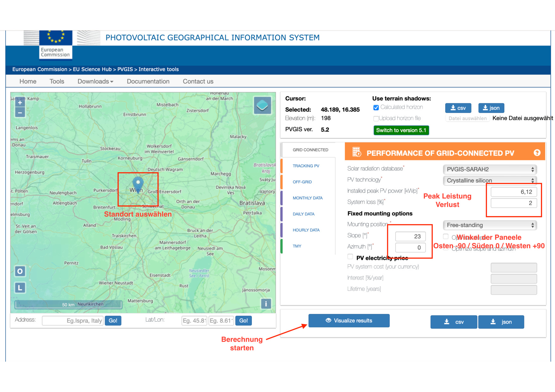Open the Tools menu item
The image size is (555, 392).
point(57,82)
